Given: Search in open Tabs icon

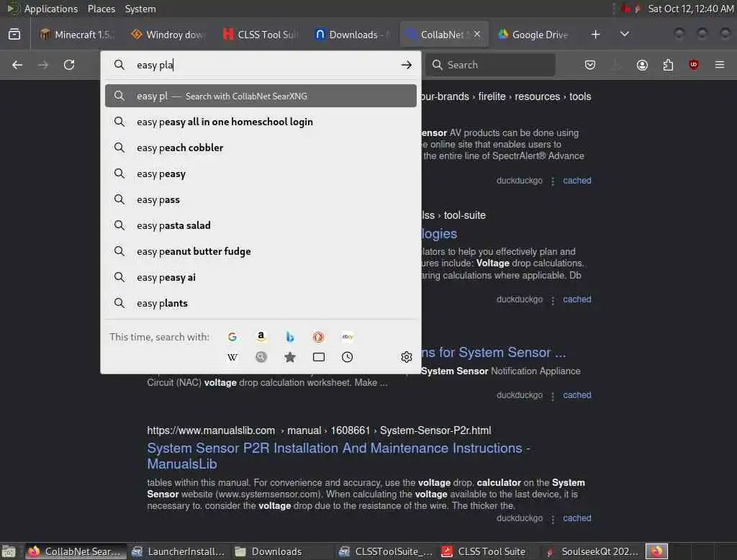Looking at the screenshot, I should (x=318, y=357).
